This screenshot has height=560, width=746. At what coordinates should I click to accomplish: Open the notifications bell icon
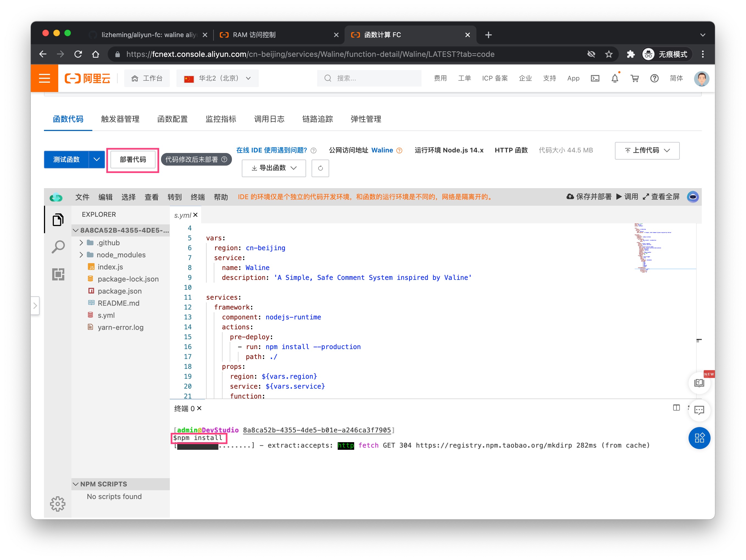615,78
